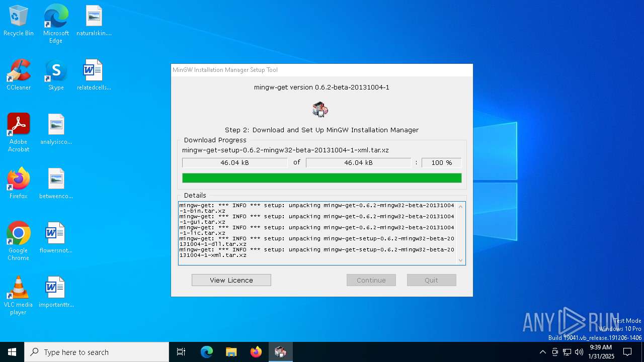The height and width of the screenshot is (362, 644).
Task: Select the relatedcells Word document
Action: click(x=94, y=75)
